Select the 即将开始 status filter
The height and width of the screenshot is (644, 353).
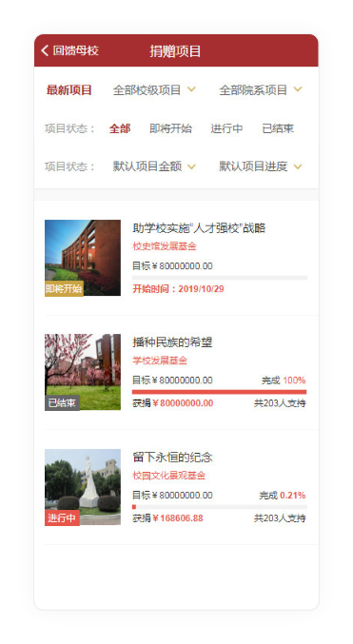(x=170, y=128)
